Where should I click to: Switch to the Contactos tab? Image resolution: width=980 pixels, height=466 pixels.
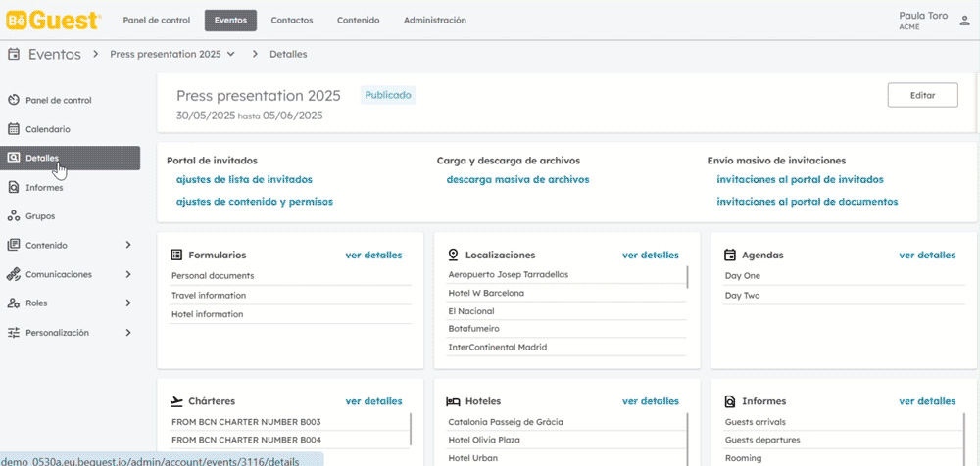point(292,20)
